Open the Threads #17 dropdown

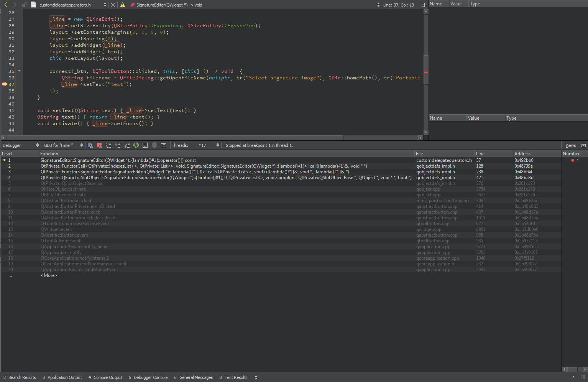point(208,145)
